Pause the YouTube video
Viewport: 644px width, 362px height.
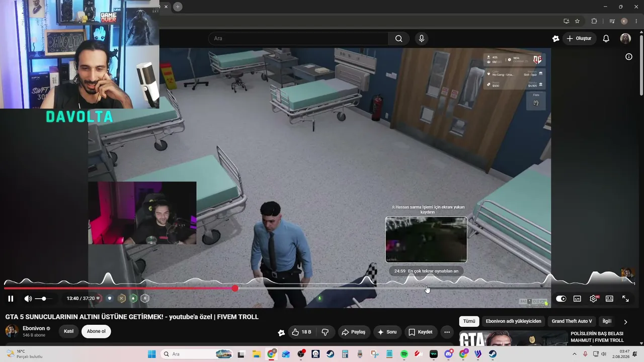pyautogui.click(x=11, y=299)
